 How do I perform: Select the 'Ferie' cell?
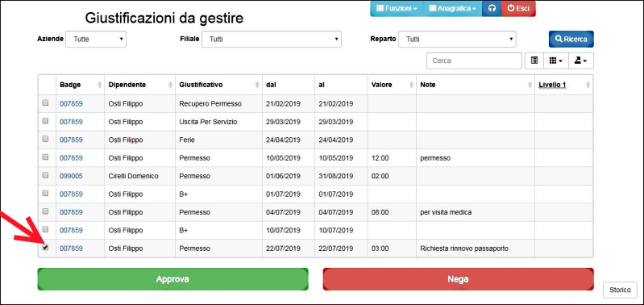click(x=218, y=140)
